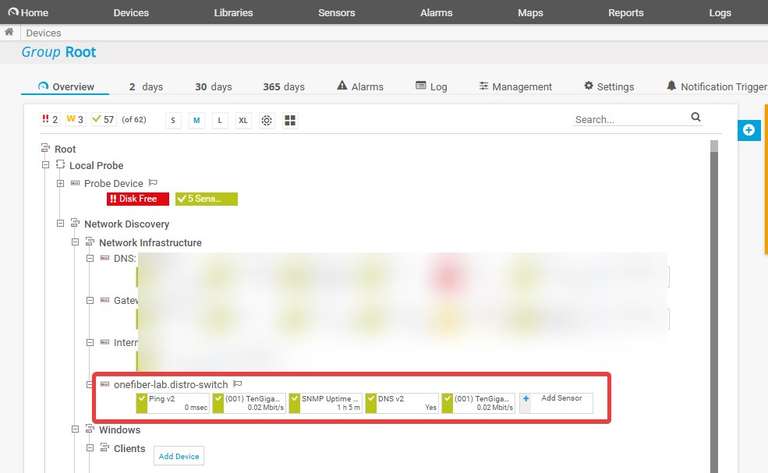Click the home breadcrumb icon
768x473 pixels.
click(9, 32)
